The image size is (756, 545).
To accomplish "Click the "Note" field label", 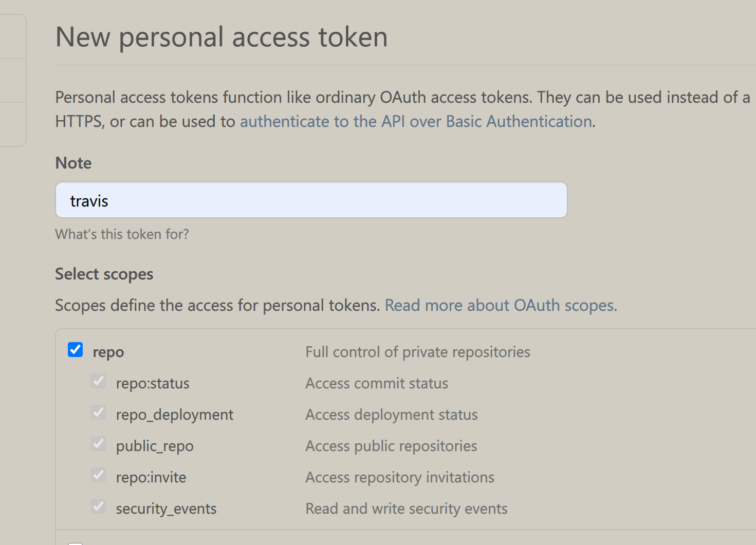I will click(73, 163).
